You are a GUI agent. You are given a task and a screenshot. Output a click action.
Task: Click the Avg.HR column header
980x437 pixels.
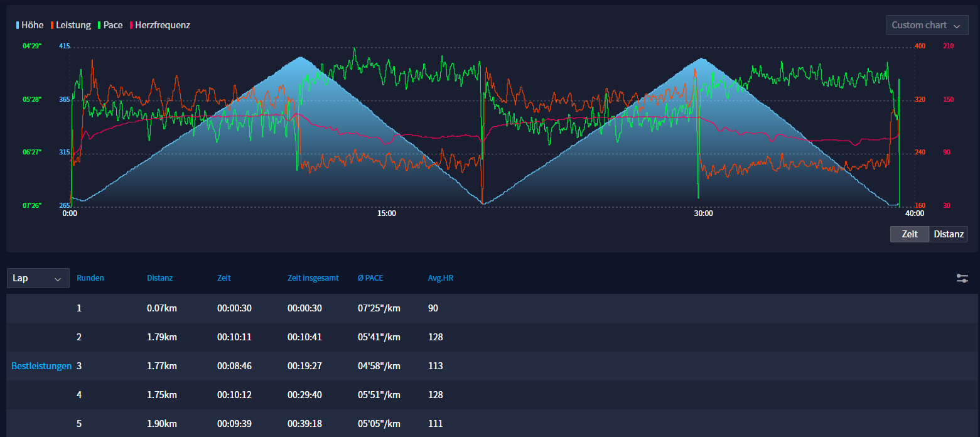point(440,278)
